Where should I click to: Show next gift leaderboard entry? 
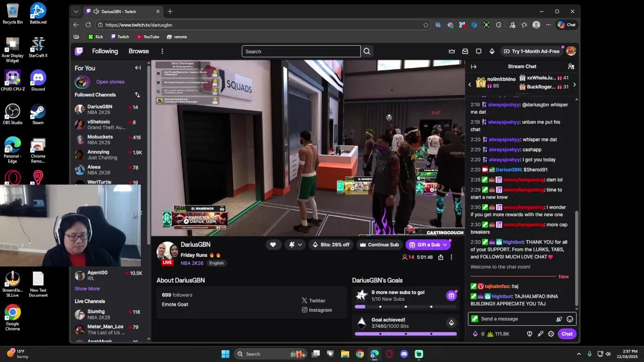[574, 84]
